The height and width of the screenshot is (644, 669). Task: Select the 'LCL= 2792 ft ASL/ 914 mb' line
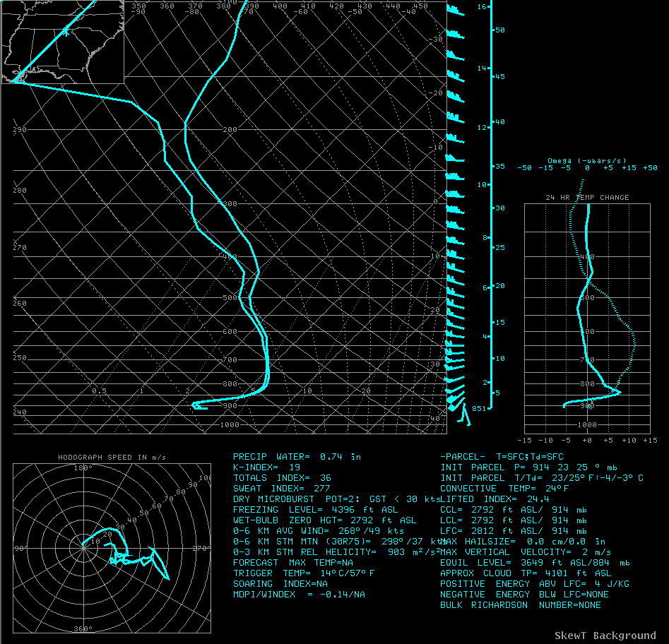coord(514,520)
